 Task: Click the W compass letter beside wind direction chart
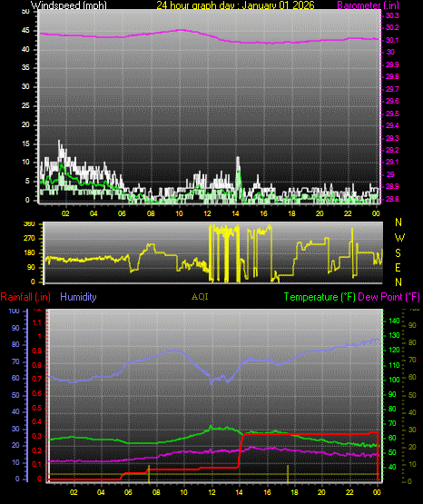tap(399, 238)
